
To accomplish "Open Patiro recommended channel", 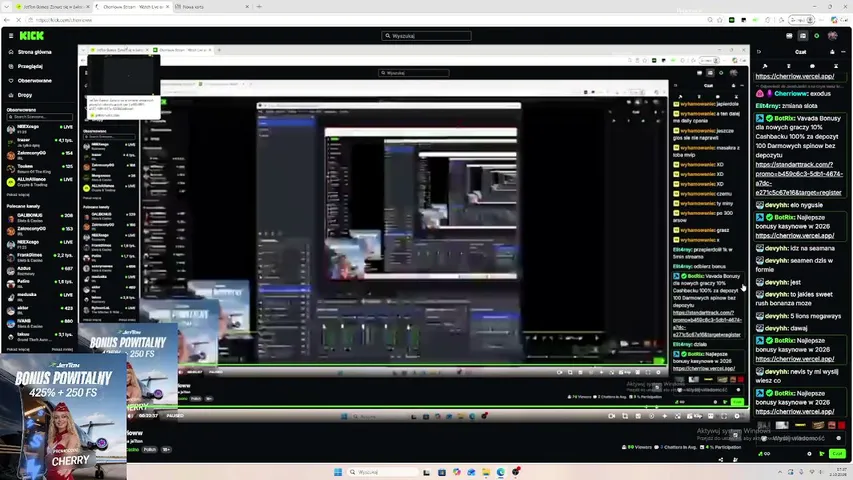I will point(39,284).
